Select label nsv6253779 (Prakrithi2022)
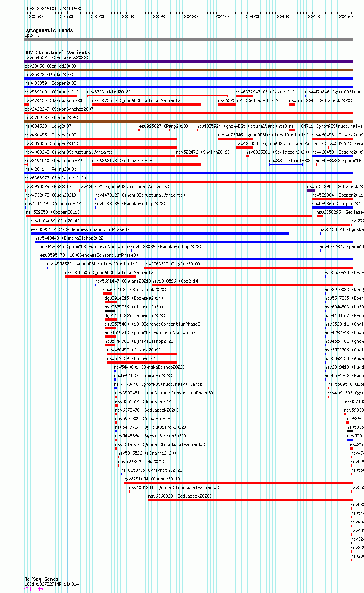Image resolution: width=364 pixels, height=593 pixels. [153, 470]
